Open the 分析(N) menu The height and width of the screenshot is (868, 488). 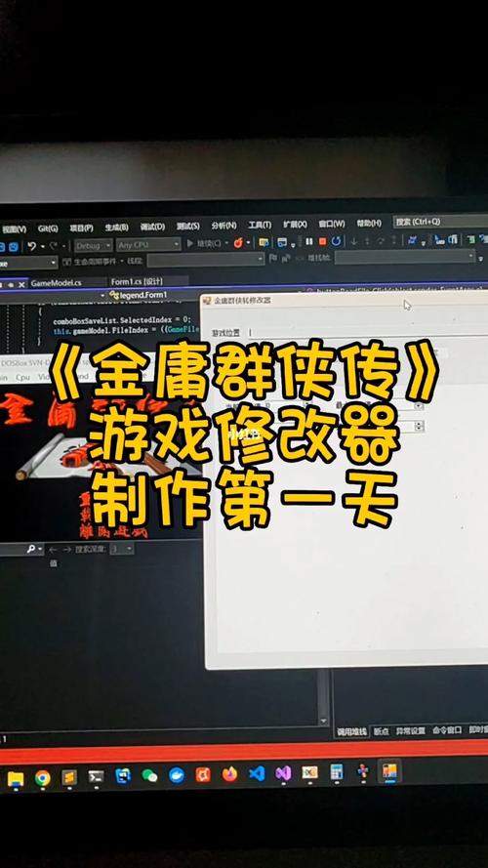(x=224, y=226)
